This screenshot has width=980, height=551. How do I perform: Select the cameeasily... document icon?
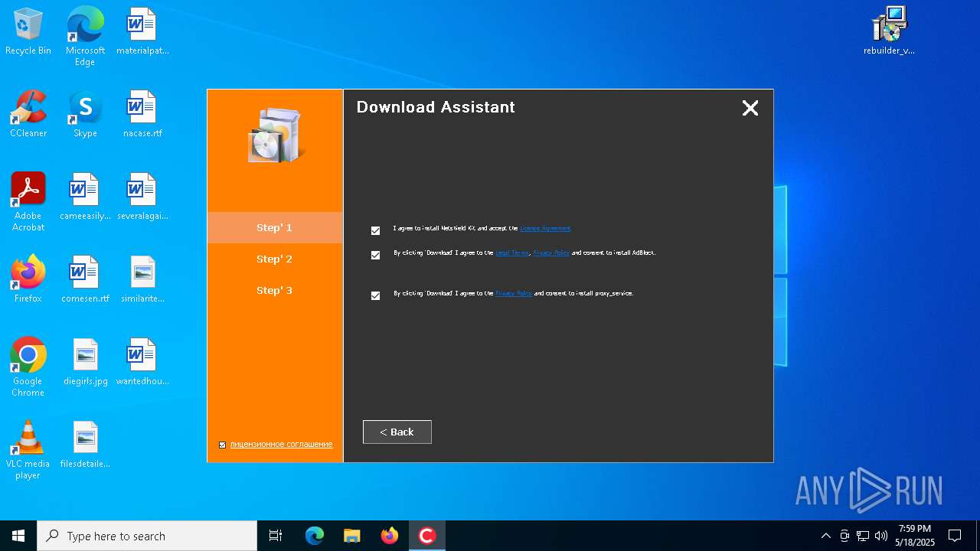pyautogui.click(x=85, y=197)
